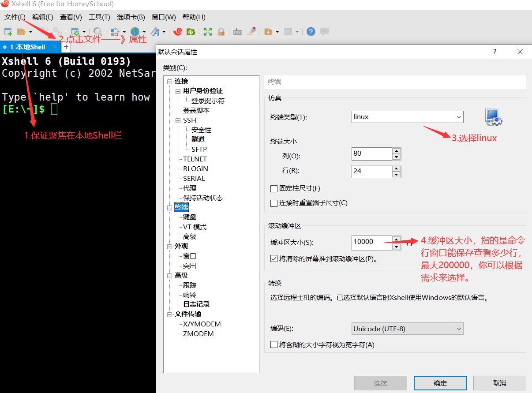Click the 取消 button
This screenshot has height=393, width=532.
click(x=500, y=383)
